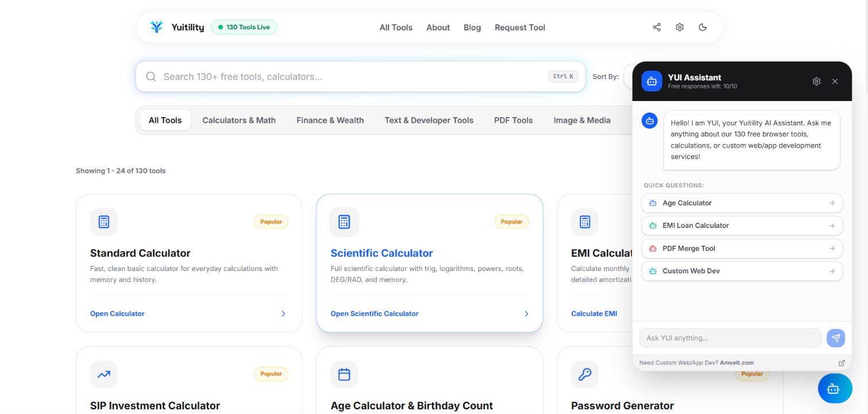
Task: Select Text & Developer Tools tab
Action: pos(429,120)
